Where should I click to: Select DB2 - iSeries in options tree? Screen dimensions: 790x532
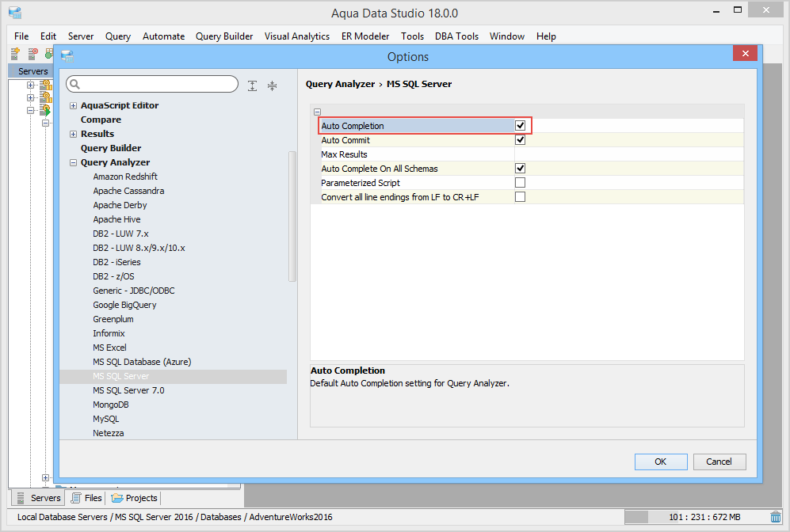click(x=116, y=262)
